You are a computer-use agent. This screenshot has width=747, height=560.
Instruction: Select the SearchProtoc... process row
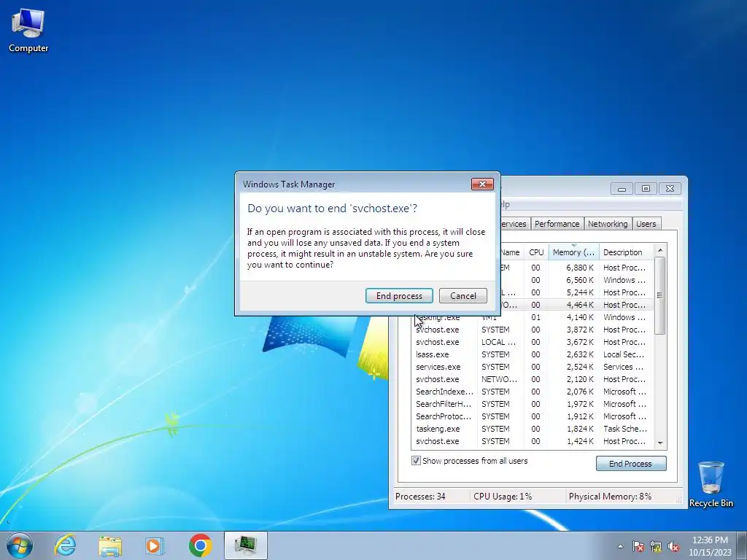(x=532, y=416)
